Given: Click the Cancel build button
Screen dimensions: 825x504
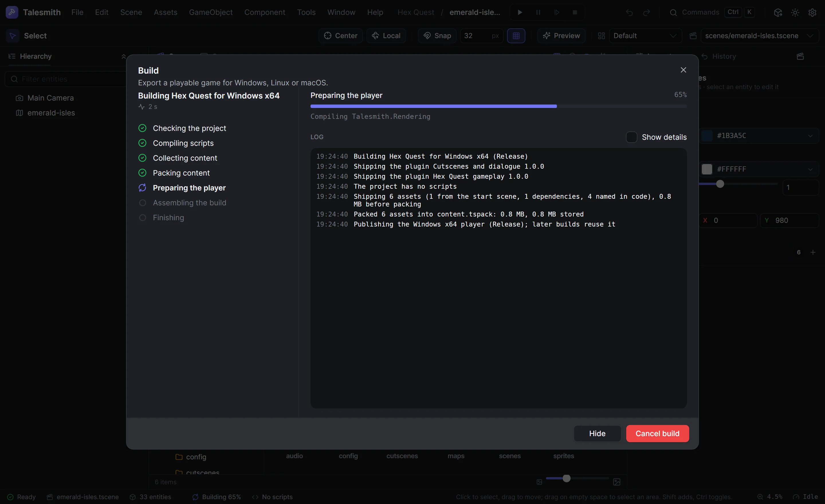Looking at the screenshot, I should 657,433.
